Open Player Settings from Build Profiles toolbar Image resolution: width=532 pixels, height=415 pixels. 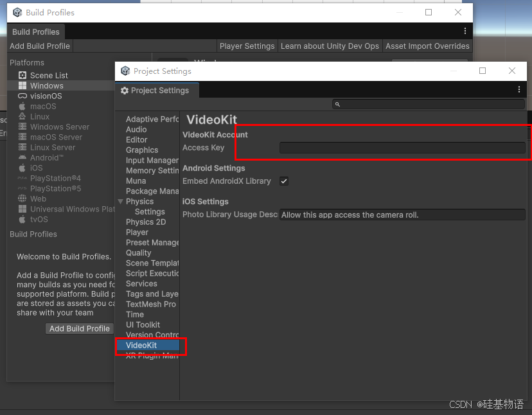point(247,46)
